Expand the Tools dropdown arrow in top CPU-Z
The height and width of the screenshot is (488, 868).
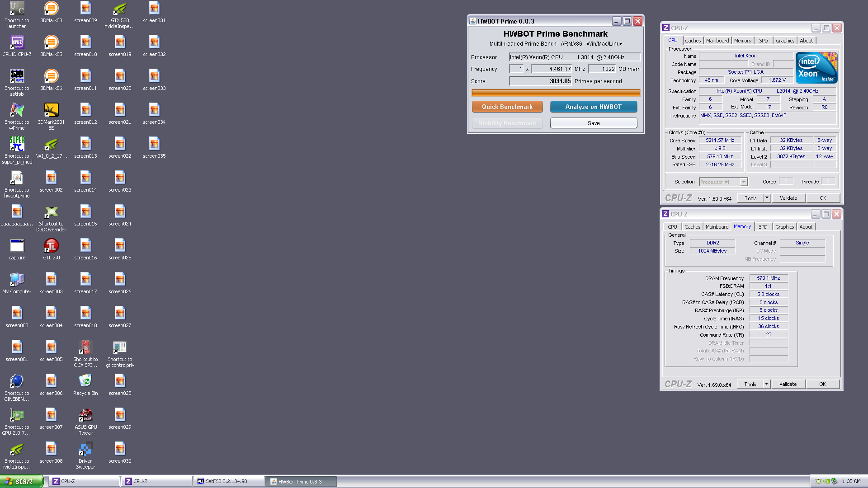point(767,198)
